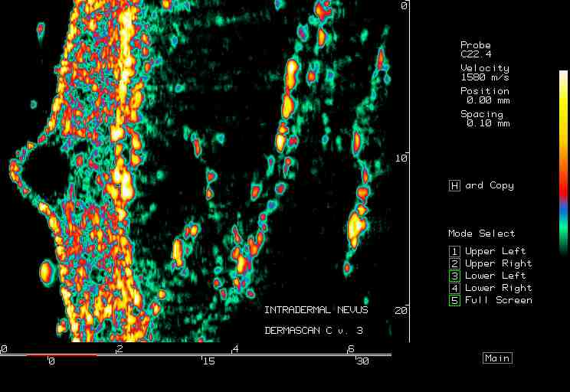
Task: Click the INTRADERMAL NEVUS label
Action: click(316, 310)
